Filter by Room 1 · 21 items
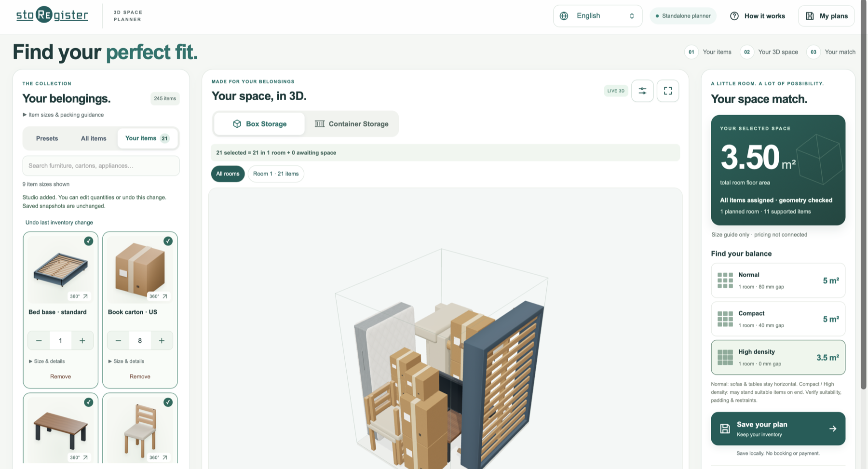The image size is (868, 469). point(276,174)
